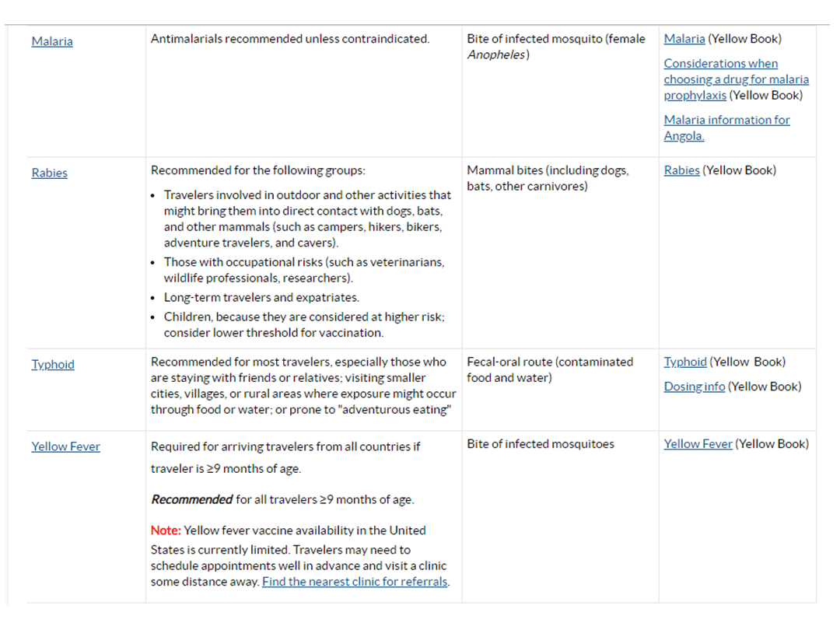Click the 'Antimalarials recommended unless contraindicated' text

290,38
